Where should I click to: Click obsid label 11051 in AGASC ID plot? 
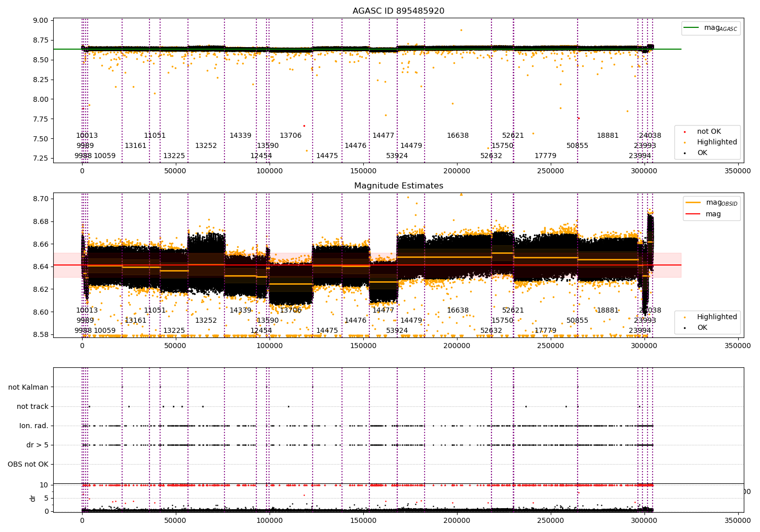[x=155, y=136]
